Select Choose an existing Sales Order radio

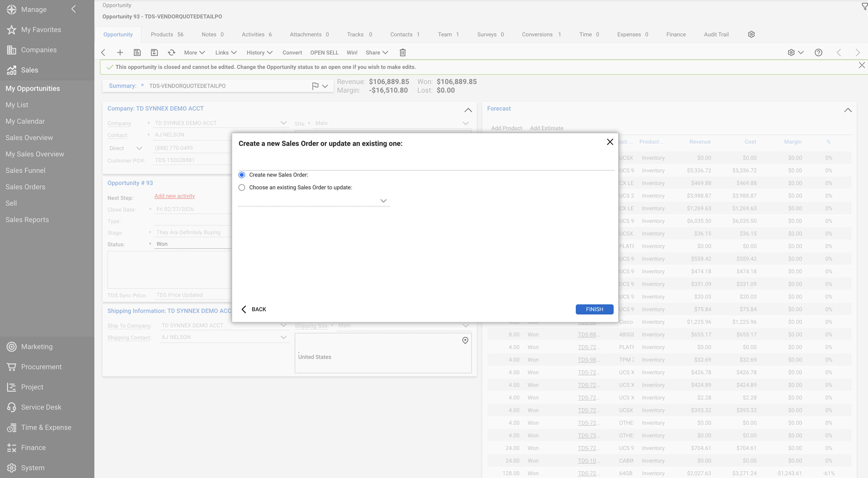click(241, 188)
